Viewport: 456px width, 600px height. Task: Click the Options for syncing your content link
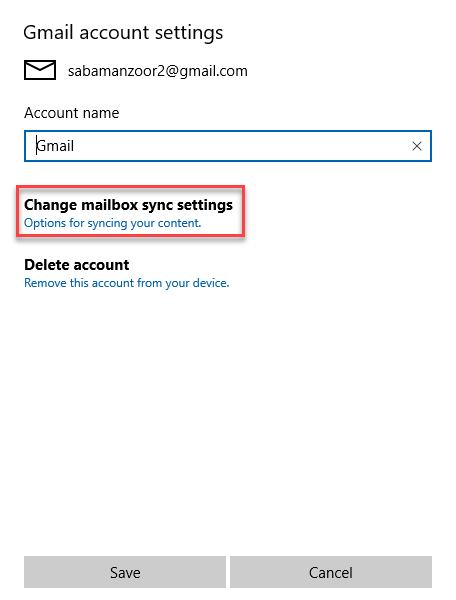(112, 223)
